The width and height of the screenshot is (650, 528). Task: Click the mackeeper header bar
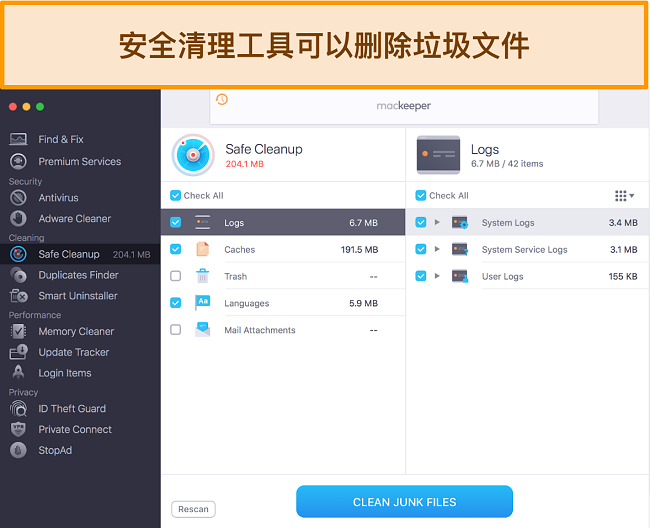coord(404,107)
